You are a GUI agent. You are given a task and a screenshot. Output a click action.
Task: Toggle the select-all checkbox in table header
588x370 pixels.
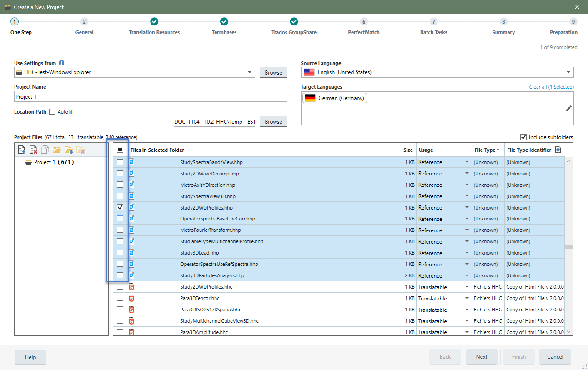point(120,150)
